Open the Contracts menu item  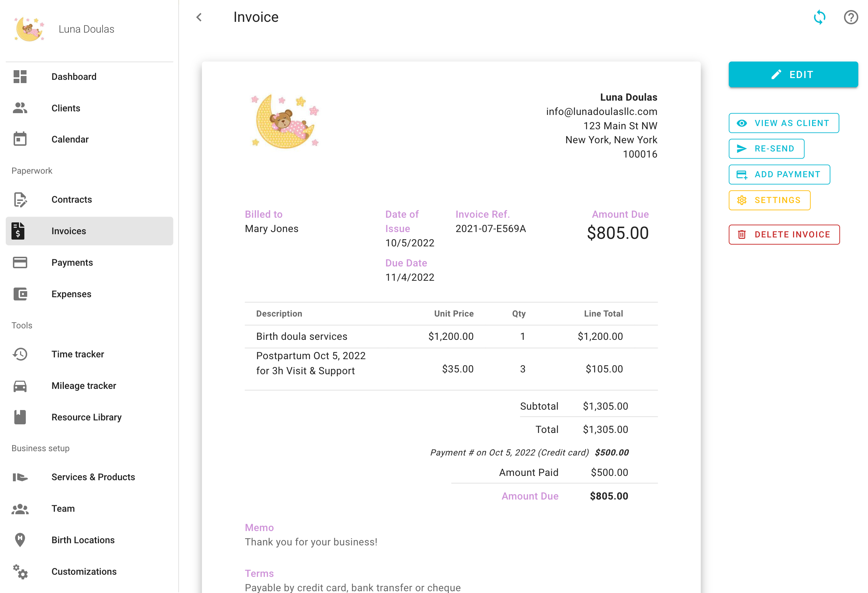pyautogui.click(x=71, y=200)
